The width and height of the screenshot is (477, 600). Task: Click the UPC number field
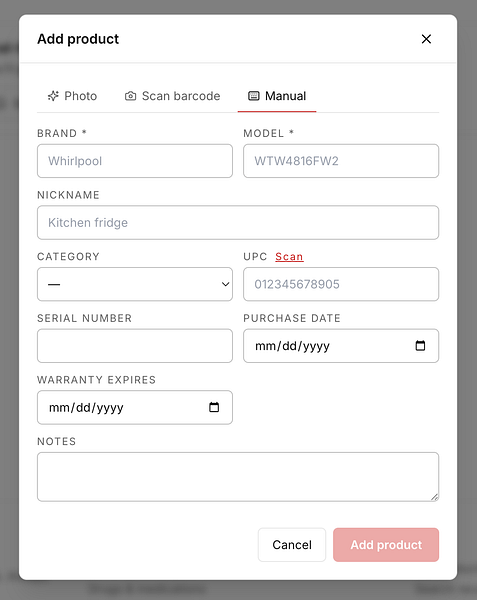tap(341, 284)
